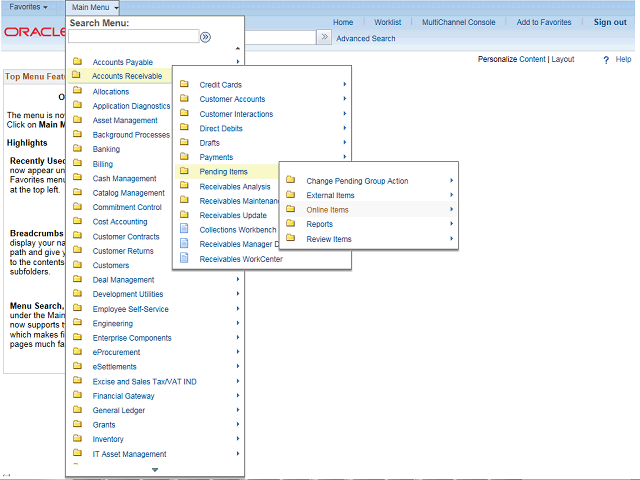Click the Search Menu text field
Viewport: 640px width, 480px height.
click(133, 37)
